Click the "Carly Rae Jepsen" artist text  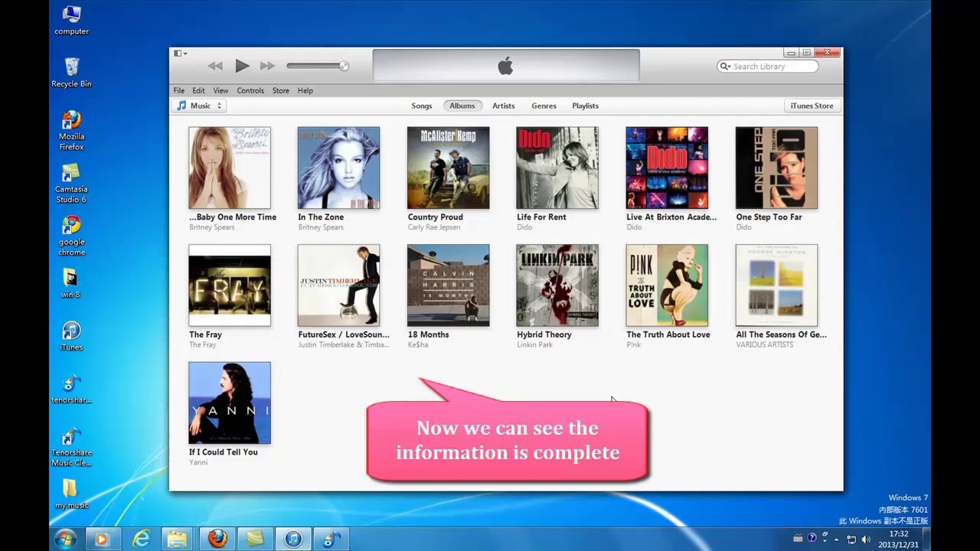coord(434,227)
